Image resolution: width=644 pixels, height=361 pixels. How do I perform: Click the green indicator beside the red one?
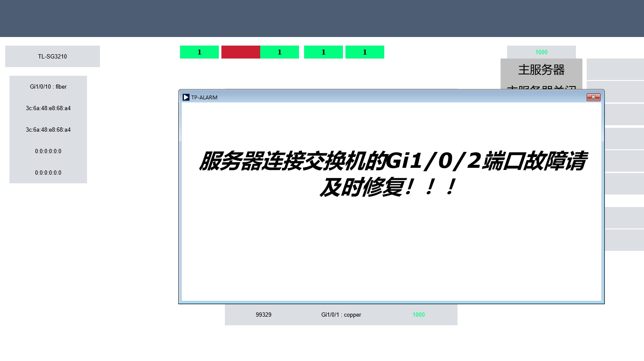pyautogui.click(x=280, y=52)
